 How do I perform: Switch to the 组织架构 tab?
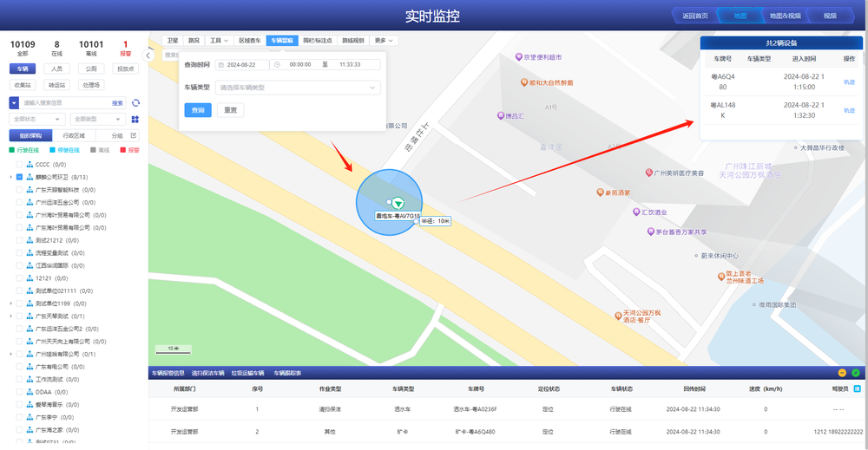[x=30, y=135]
